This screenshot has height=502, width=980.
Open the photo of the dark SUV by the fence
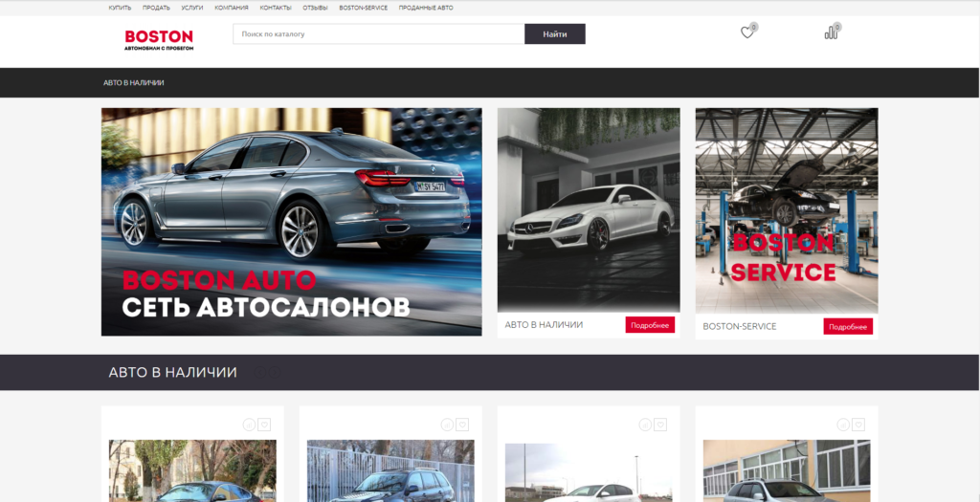[x=390, y=470]
